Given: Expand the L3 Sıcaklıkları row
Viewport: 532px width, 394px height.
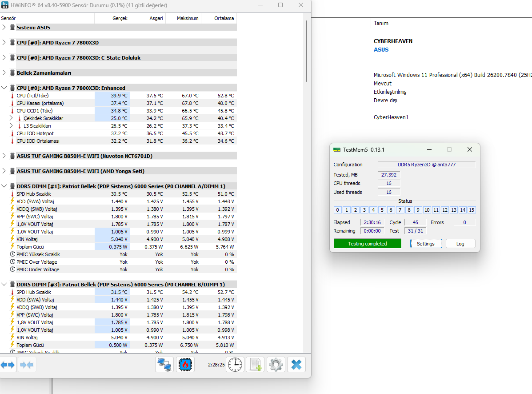Looking at the screenshot, I should pos(11,126).
